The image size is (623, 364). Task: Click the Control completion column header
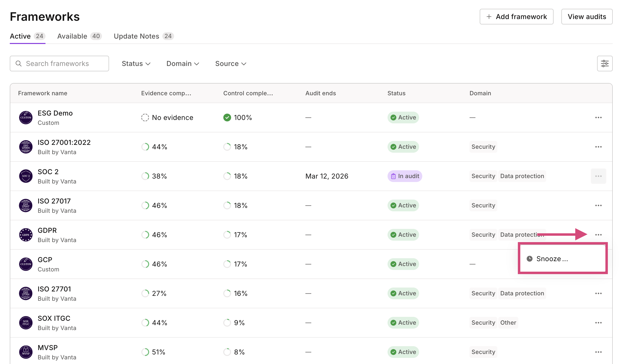pos(248,93)
